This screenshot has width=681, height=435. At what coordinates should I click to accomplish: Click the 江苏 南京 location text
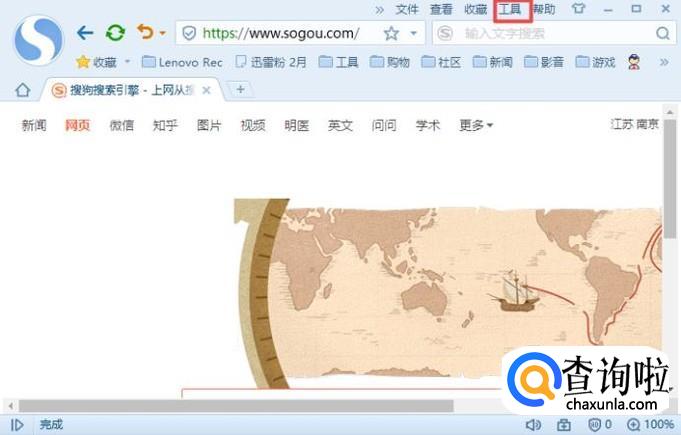pyautogui.click(x=635, y=124)
